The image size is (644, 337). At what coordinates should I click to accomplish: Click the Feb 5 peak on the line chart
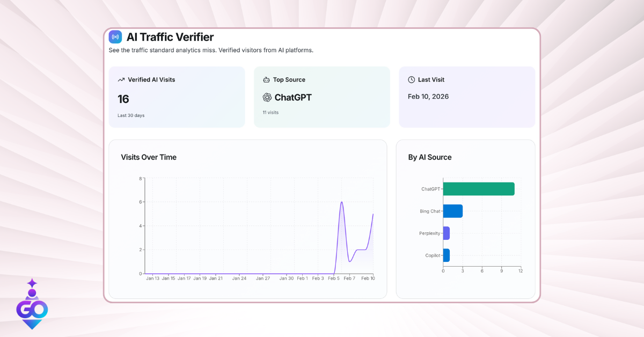click(342, 202)
